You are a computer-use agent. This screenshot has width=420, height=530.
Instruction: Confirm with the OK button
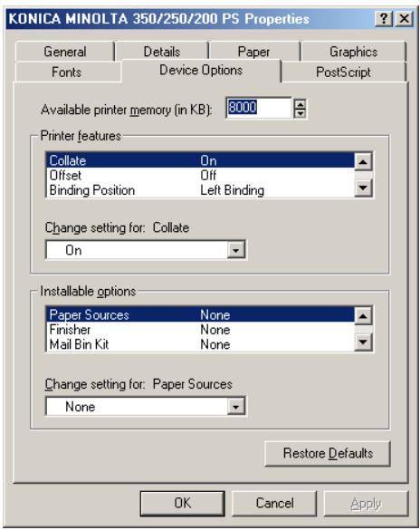tap(183, 504)
